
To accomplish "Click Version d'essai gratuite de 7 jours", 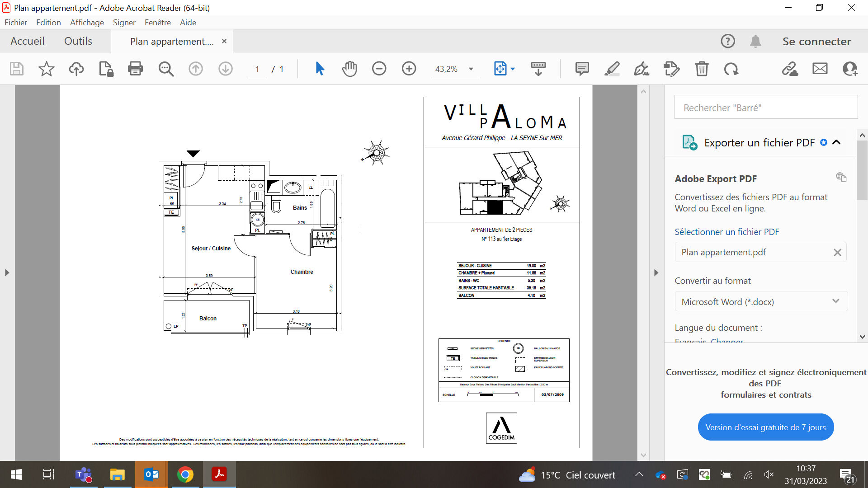I will click(x=765, y=427).
